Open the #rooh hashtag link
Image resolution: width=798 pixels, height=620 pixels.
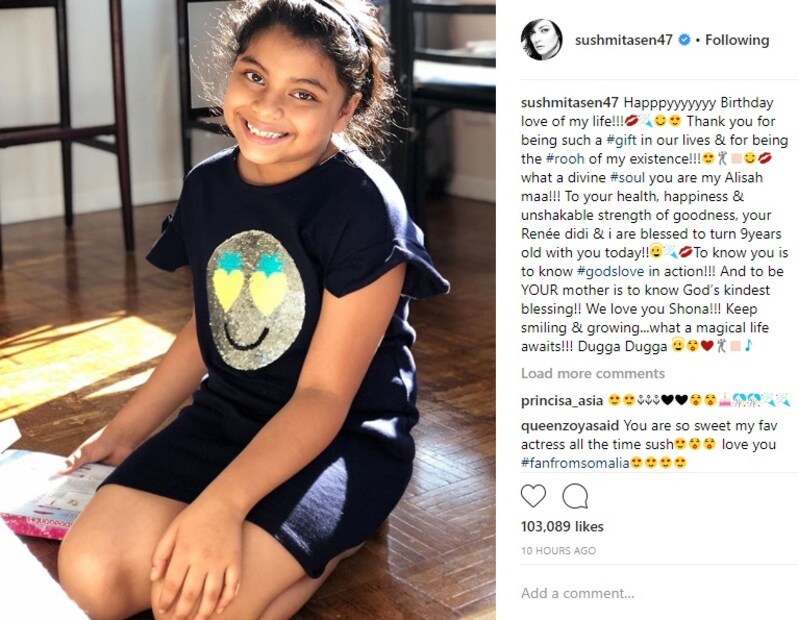565,159
